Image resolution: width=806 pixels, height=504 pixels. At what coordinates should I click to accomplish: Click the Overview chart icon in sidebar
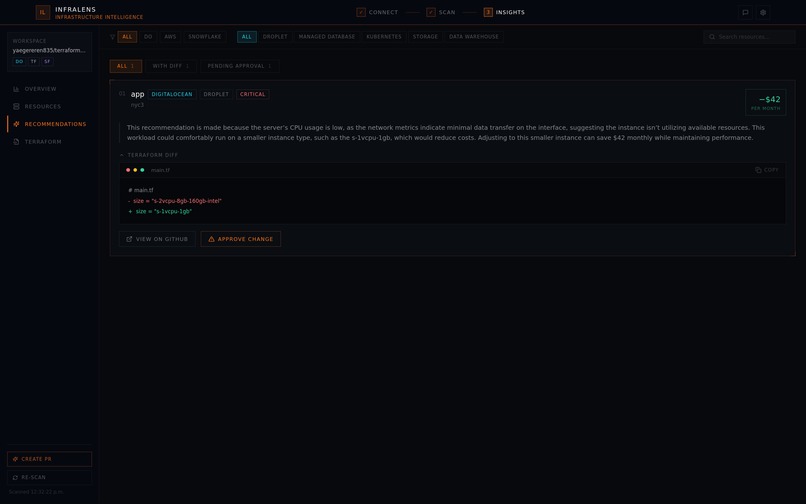click(16, 89)
